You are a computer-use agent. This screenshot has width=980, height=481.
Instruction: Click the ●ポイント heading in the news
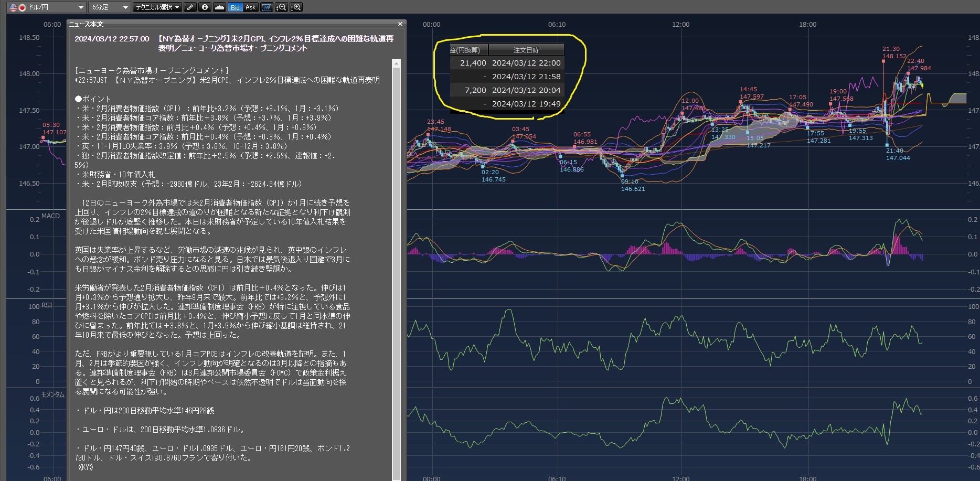point(93,99)
